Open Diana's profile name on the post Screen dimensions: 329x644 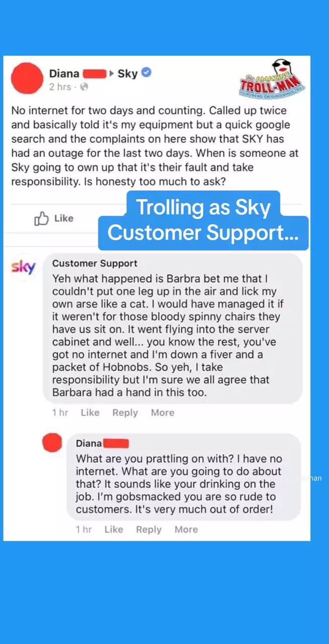(64, 73)
